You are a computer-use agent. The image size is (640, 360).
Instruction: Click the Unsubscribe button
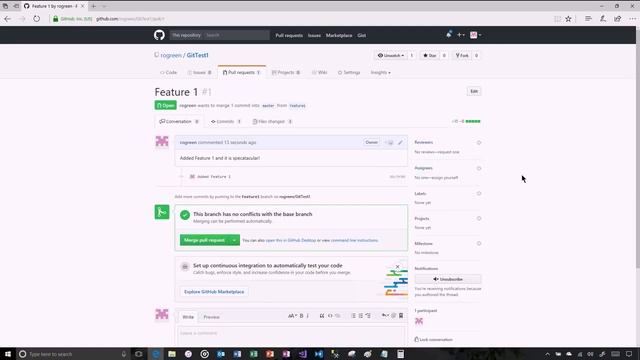click(x=448, y=279)
